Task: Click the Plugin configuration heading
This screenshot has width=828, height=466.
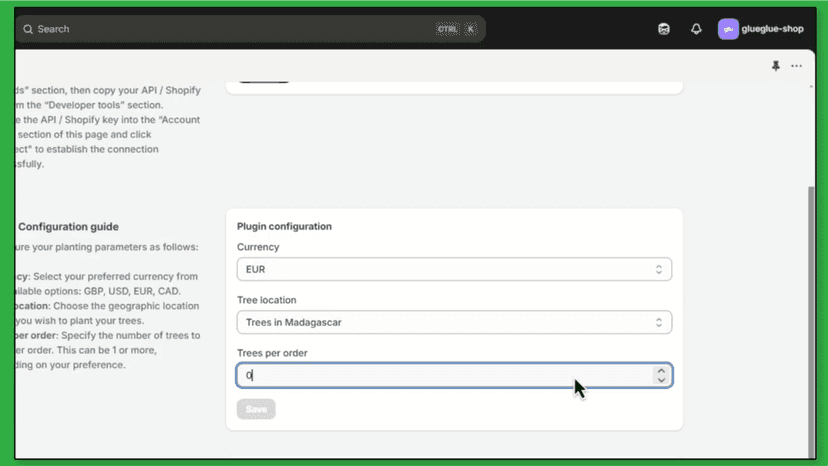Action: click(284, 226)
